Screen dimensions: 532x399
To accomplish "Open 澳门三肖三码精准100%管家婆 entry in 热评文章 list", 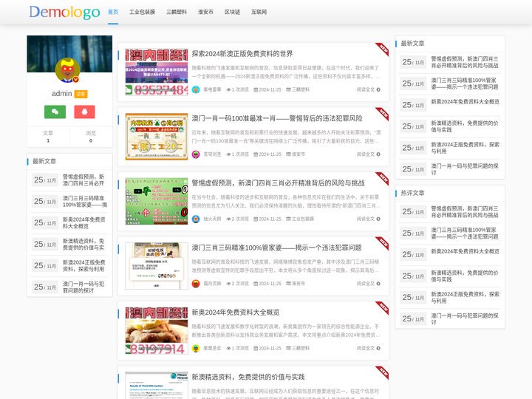I will 465,233.
